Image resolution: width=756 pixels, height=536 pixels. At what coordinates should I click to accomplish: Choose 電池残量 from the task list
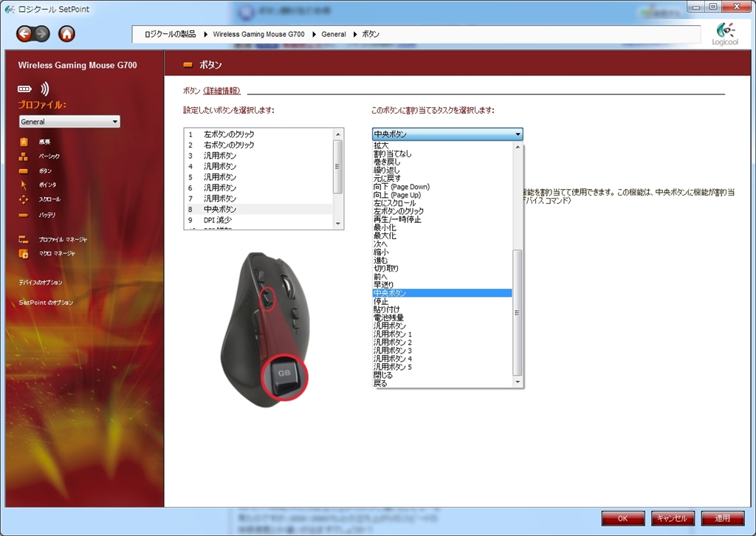point(442,317)
